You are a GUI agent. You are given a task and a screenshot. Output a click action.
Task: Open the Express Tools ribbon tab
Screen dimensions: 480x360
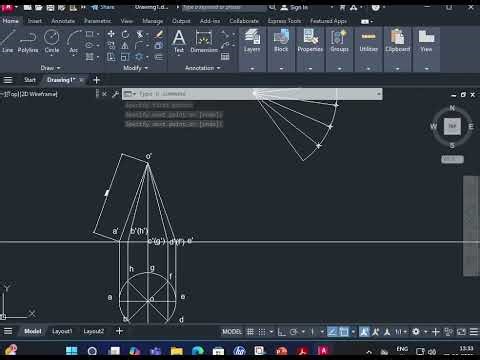pos(284,21)
